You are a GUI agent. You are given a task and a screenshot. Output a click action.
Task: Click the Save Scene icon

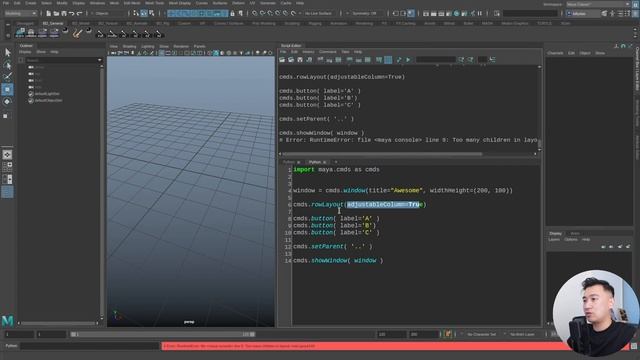pyautogui.click(x=64, y=13)
